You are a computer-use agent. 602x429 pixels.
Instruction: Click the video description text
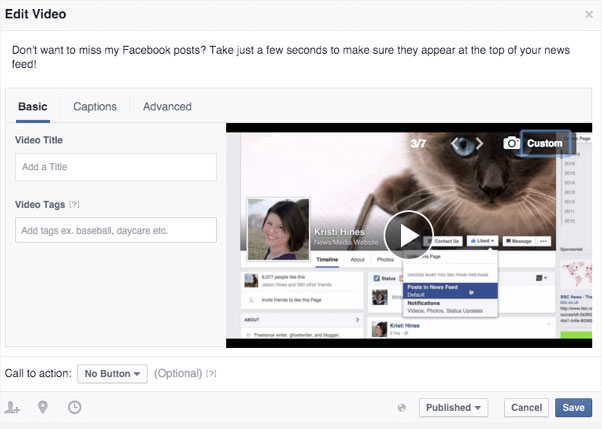coord(291,57)
